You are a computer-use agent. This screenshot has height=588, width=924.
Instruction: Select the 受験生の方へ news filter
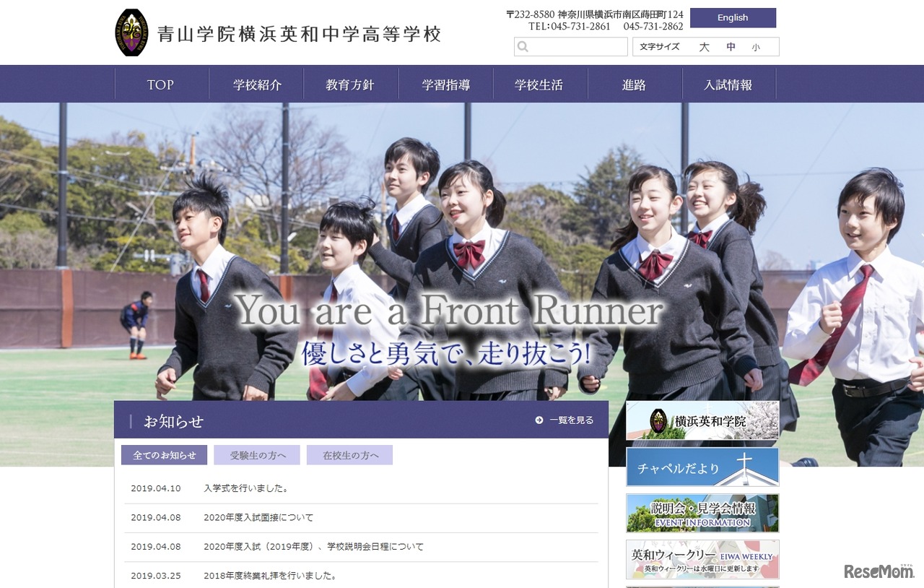[256, 454]
